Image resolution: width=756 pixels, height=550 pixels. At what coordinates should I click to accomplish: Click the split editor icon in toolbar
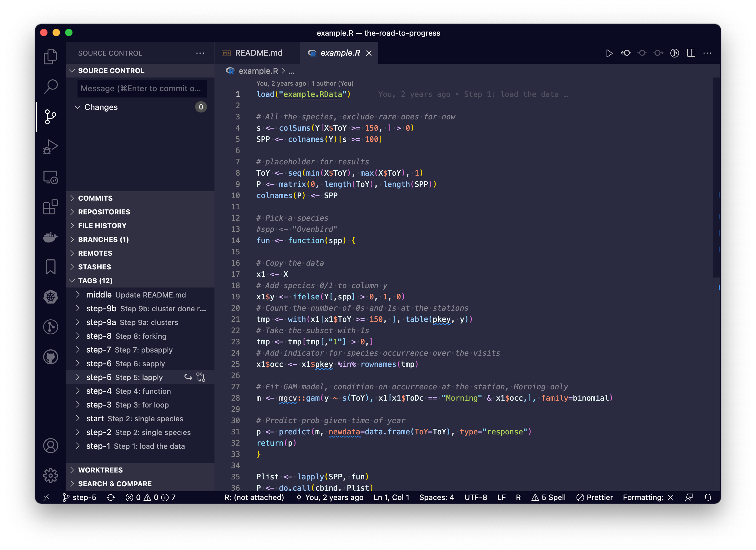[x=691, y=53]
